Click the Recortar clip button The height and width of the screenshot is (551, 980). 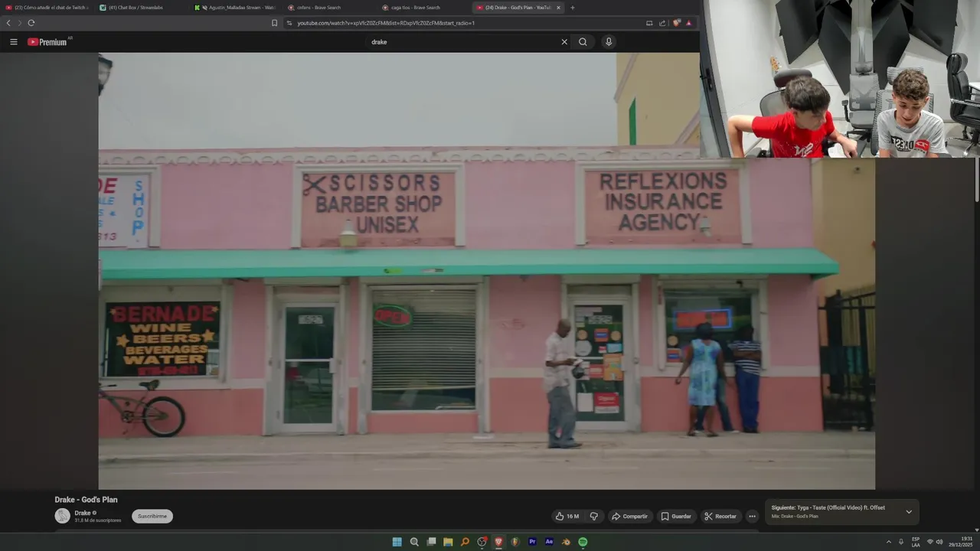(x=720, y=517)
